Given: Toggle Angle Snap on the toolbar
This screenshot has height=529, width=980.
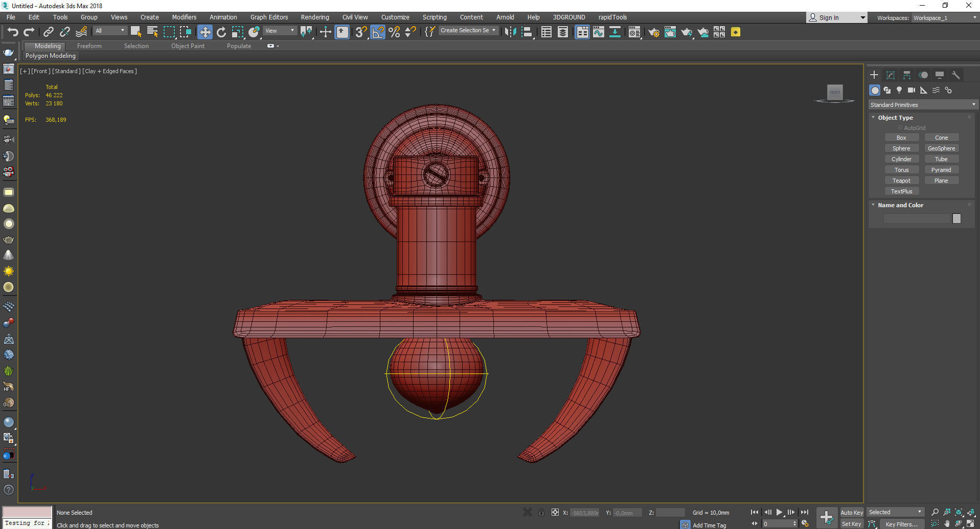Looking at the screenshot, I should coord(378,32).
